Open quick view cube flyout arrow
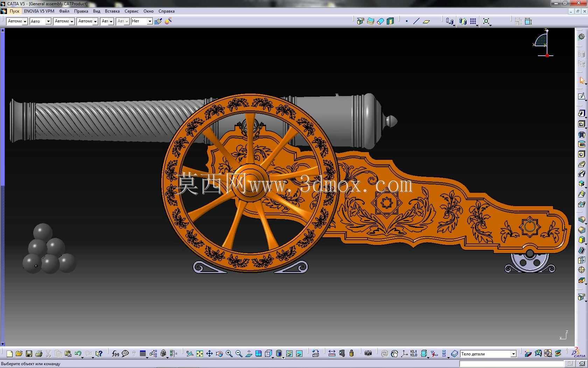This screenshot has width=588, height=368. 272,357
